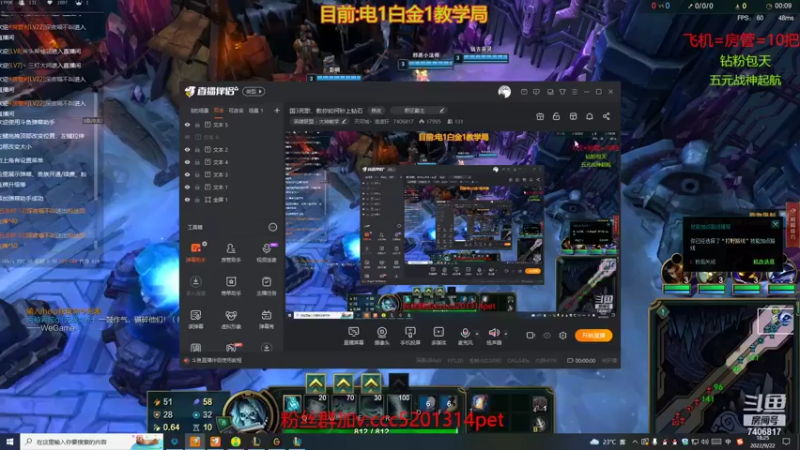Toggle visibility of layer 文本 6
The height and width of the screenshot is (450, 800).
pos(187,137)
